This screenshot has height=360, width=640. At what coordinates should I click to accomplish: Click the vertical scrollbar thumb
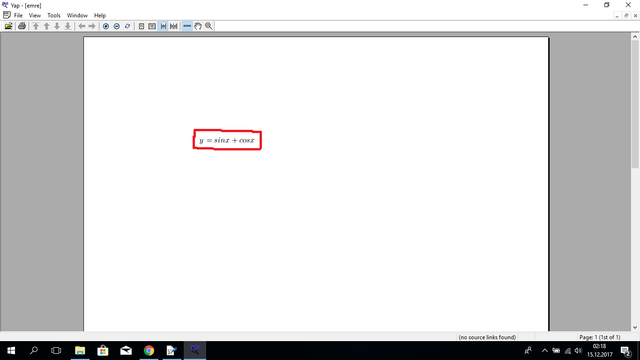pos(635,104)
